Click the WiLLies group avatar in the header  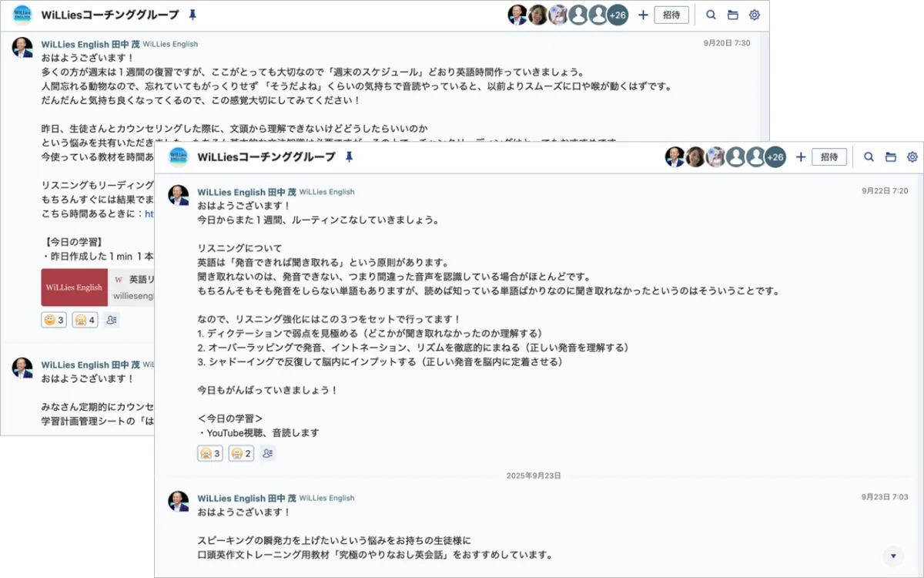[x=178, y=157]
